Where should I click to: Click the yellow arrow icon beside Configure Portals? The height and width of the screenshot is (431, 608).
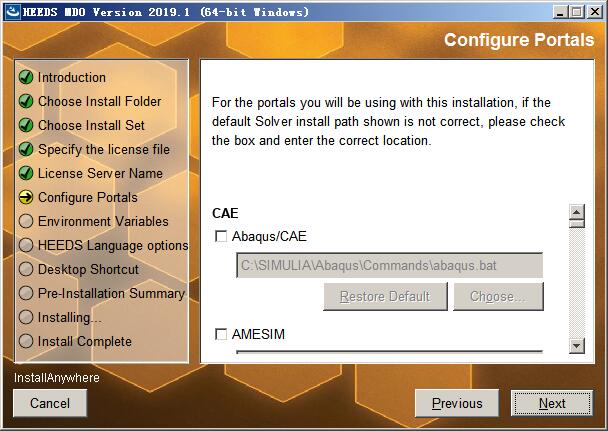click(26, 197)
